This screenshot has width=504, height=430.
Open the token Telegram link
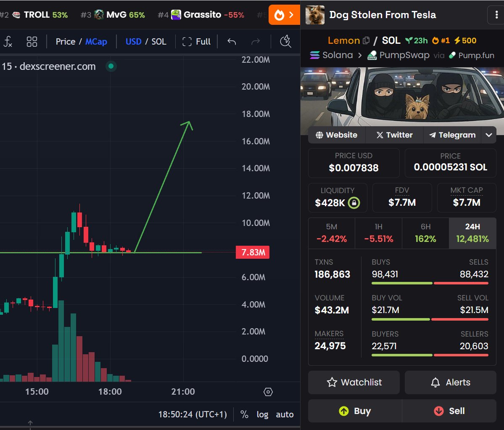point(452,135)
